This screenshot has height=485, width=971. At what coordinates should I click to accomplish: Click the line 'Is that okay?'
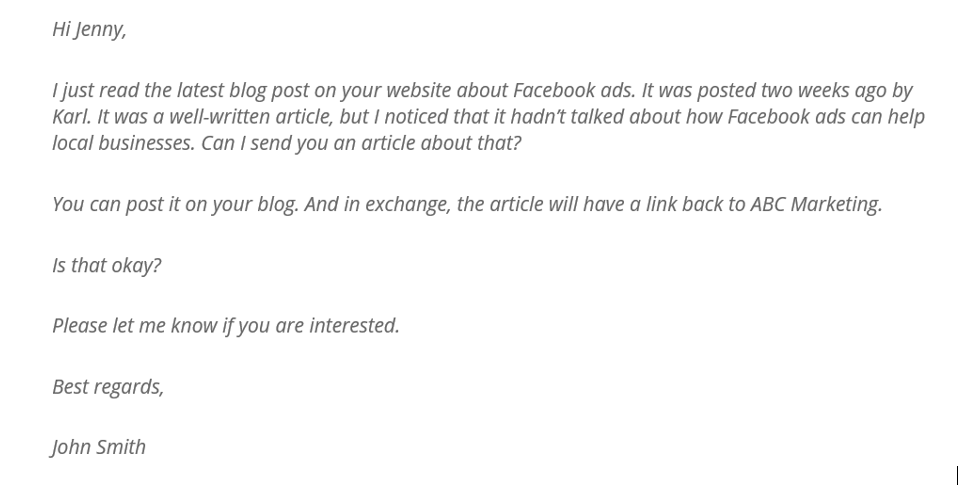[107, 265]
